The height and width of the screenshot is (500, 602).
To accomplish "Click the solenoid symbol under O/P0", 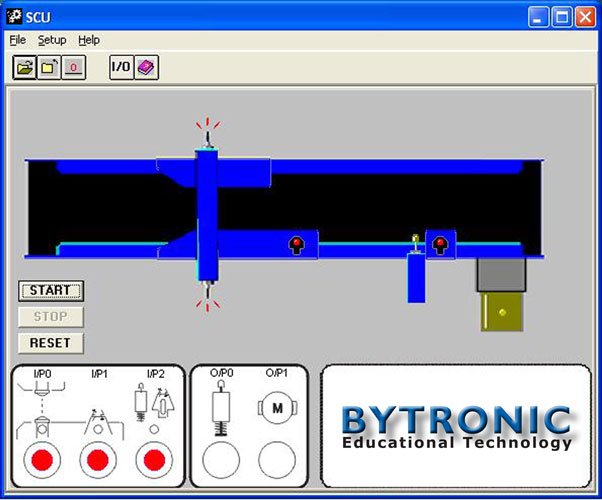I will point(220,410).
